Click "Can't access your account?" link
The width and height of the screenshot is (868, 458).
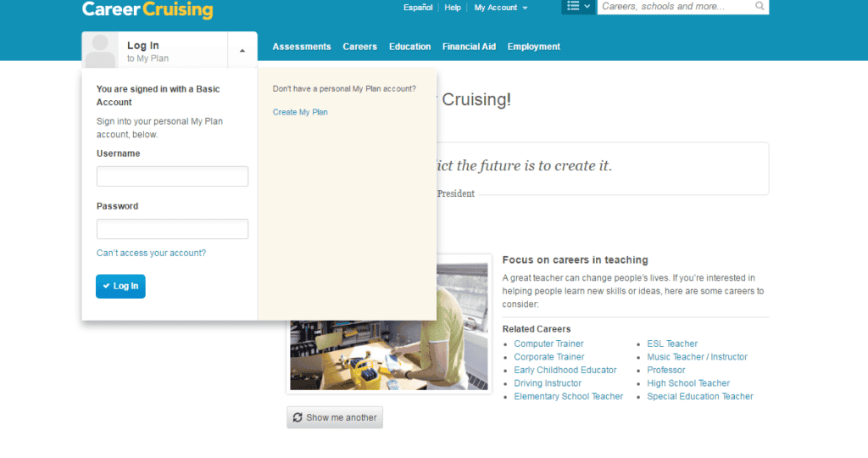[x=151, y=253]
